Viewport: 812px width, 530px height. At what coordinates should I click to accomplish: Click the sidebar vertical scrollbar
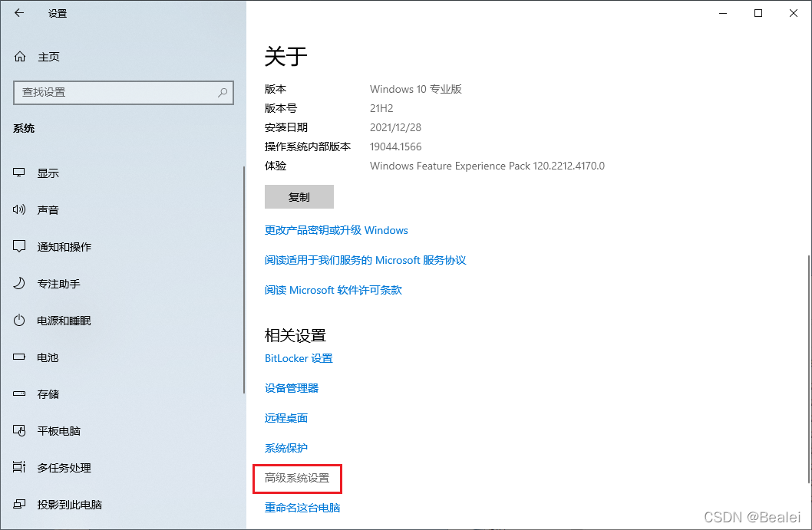243,279
